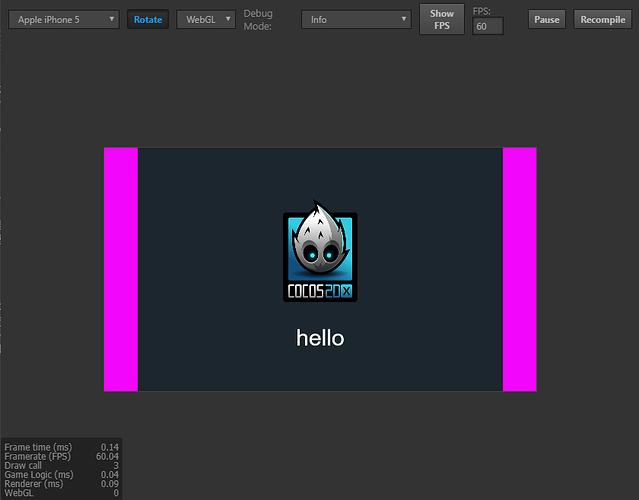Image resolution: width=639 pixels, height=500 pixels.
Task: Click the "WebGL" stats row at bottom
Action: [62, 493]
